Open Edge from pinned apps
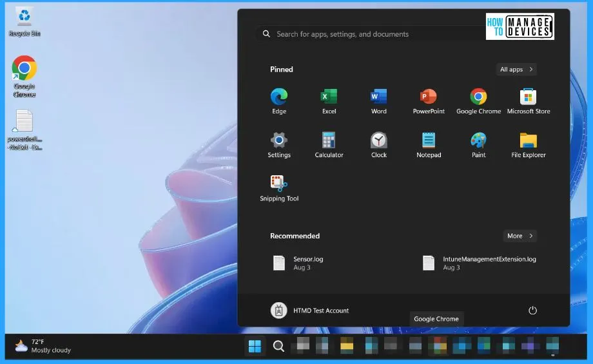The height and width of the screenshot is (364, 593). pyautogui.click(x=279, y=101)
